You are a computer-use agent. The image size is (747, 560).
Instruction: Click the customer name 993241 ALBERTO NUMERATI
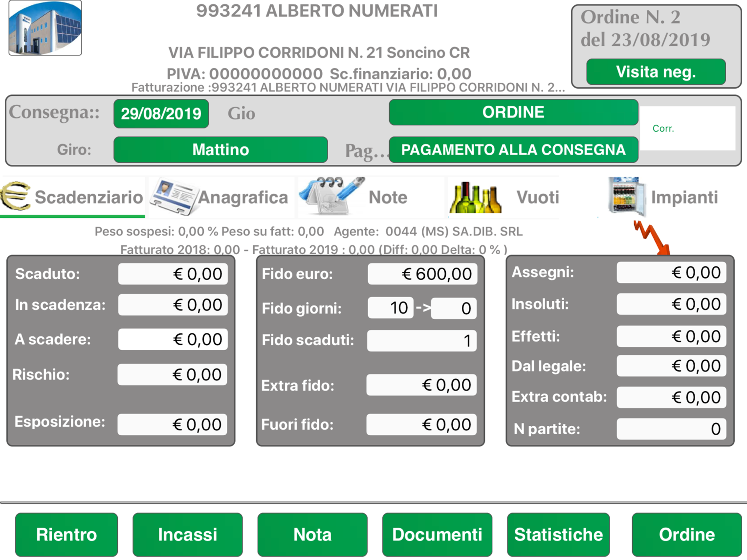(317, 11)
